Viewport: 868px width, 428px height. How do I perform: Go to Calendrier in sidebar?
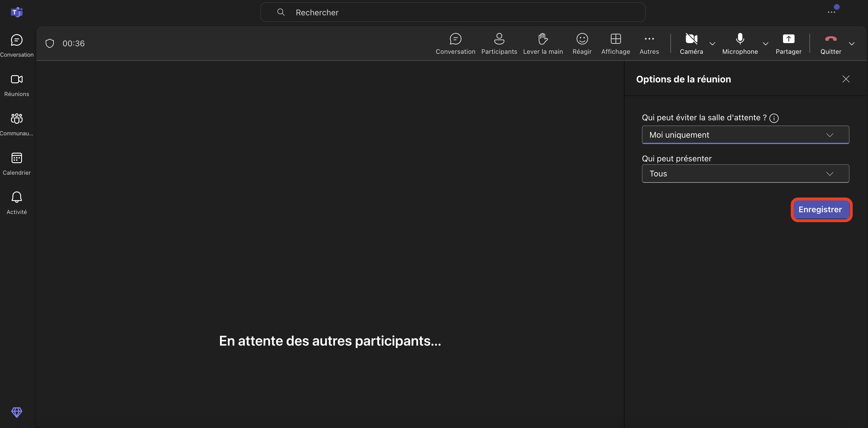point(16,163)
